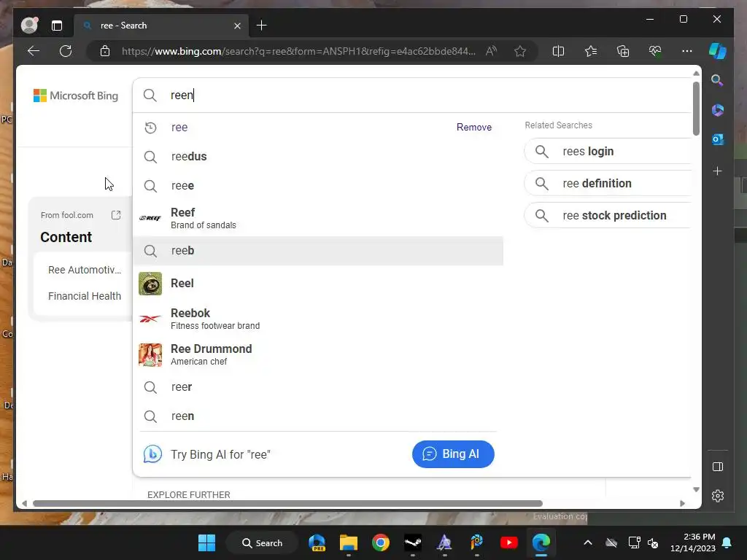This screenshot has height=560, width=747.
Task: Add a sidebar app with plus
Action: (718, 171)
